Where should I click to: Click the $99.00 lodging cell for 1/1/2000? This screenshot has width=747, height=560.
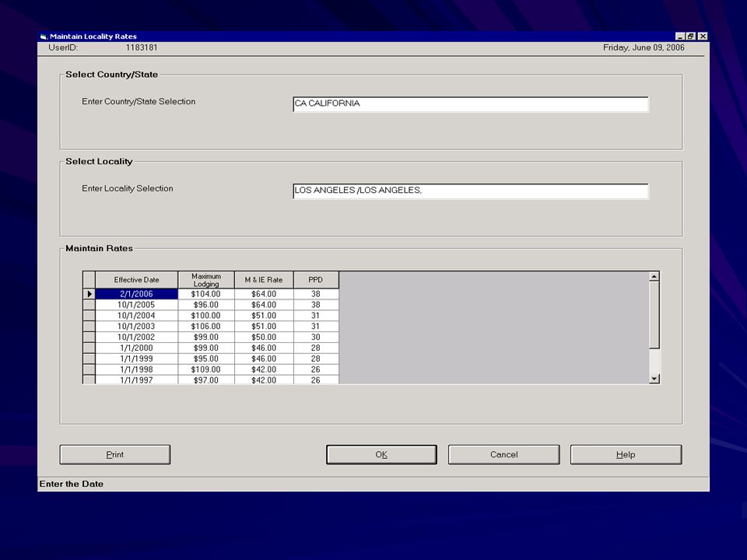(x=206, y=348)
